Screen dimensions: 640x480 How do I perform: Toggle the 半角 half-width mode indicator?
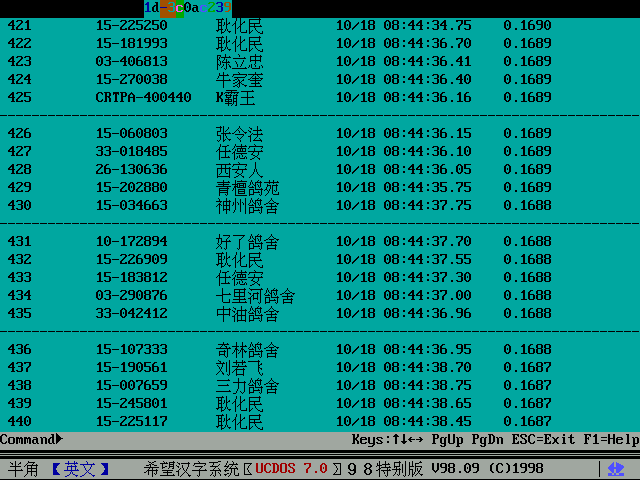(24, 469)
